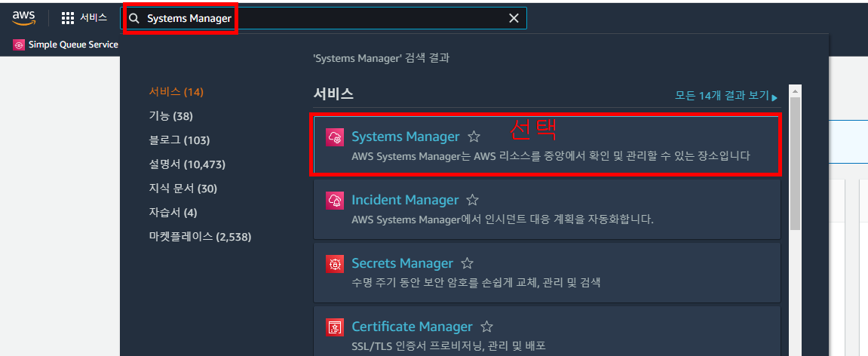Click the Incident Manager service icon
This screenshot has height=356, width=868.
(x=335, y=200)
